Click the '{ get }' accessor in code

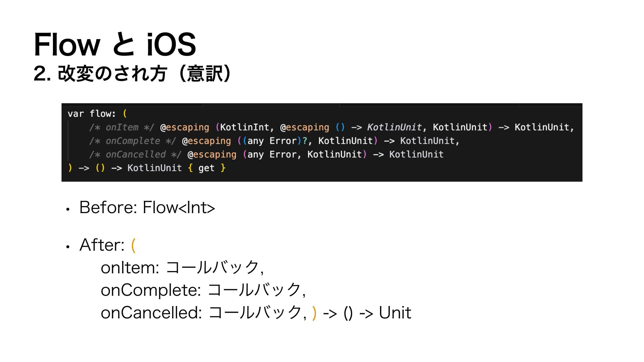pyautogui.click(x=207, y=168)
